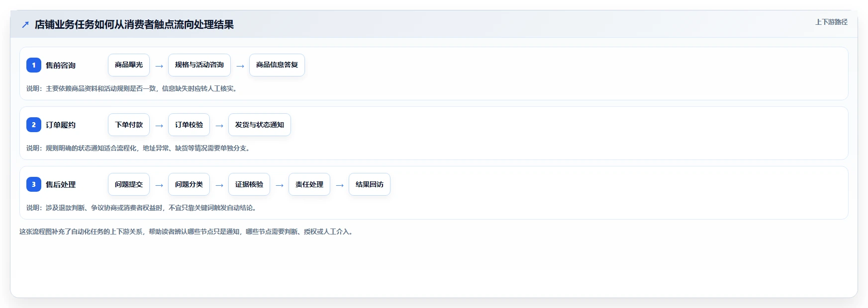Select the 发货与状态通知 node
This screenshot has width=868, height=308.
260,125
